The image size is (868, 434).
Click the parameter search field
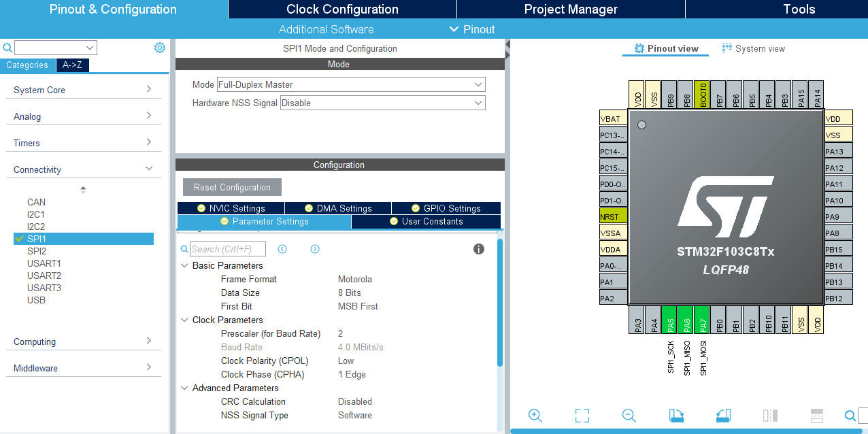[x=227, y=249]
